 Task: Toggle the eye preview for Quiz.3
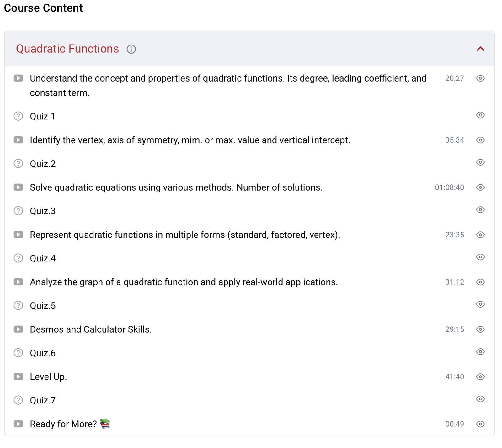480,210
